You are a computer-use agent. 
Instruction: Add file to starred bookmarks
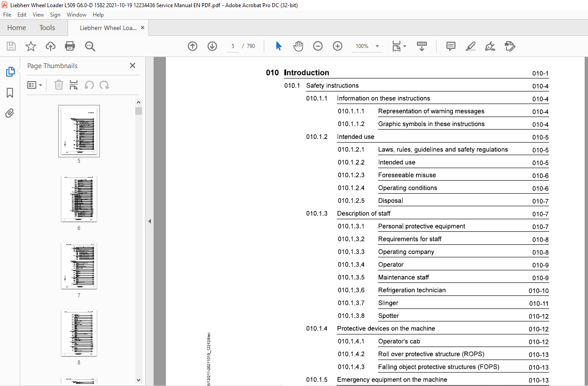[x=30, y=46]
